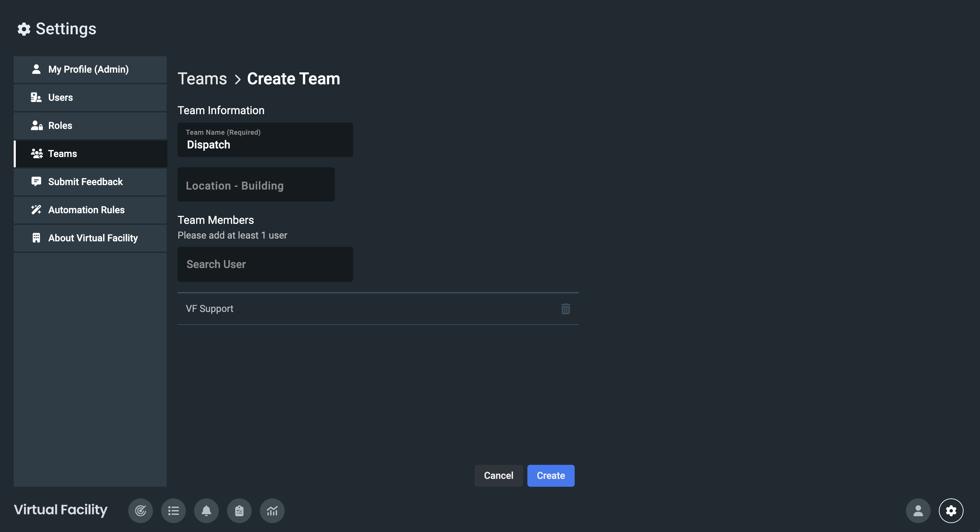Viewport: 980px width, 532px height.
Task: Open user profile icon at bottom right
Action: pyautogui.click(x=918, y=511)
